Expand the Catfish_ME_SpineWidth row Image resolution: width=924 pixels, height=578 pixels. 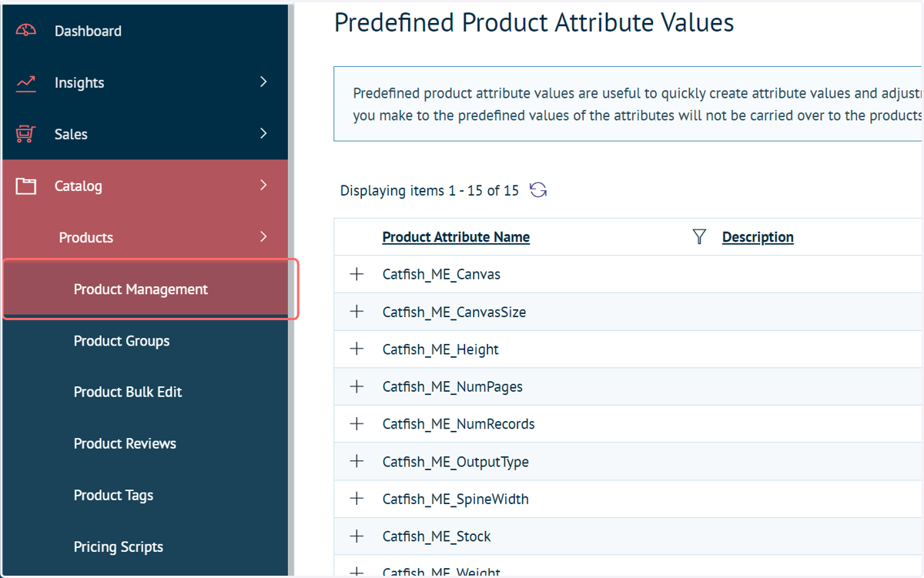click(x=357, y=499)
